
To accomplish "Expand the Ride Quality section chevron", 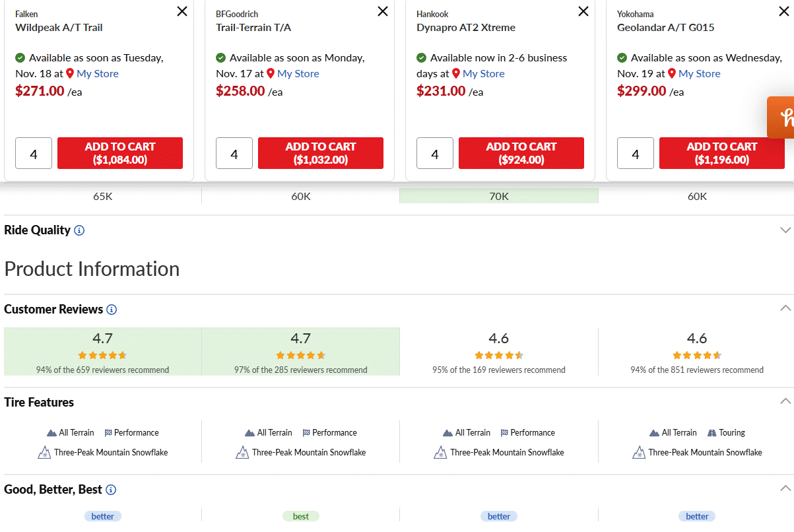I will [785, 230].
